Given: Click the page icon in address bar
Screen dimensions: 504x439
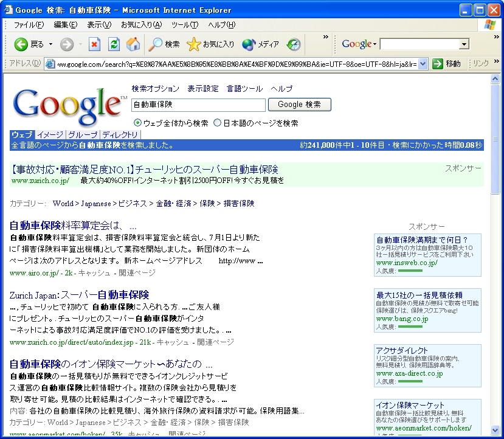Looking at the screenshot, I should pyautogui.click(x=50, y=64).
